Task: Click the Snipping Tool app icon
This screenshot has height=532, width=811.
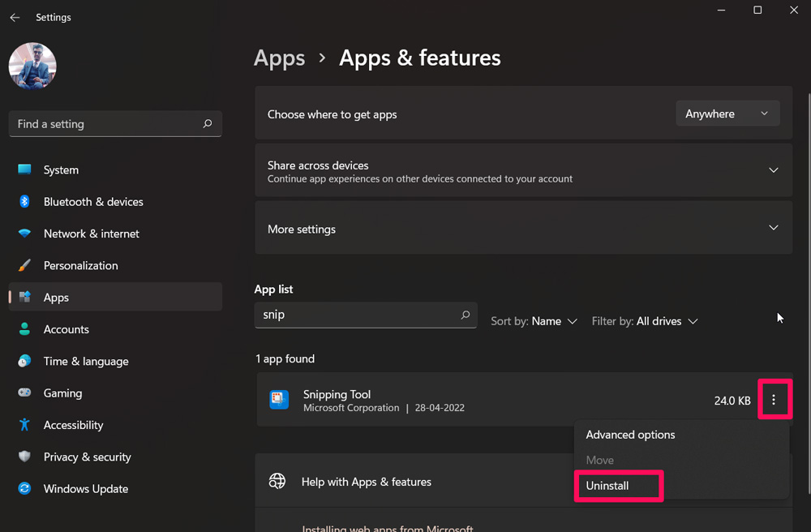Action: pyautogui.click(x=279, y=400)
